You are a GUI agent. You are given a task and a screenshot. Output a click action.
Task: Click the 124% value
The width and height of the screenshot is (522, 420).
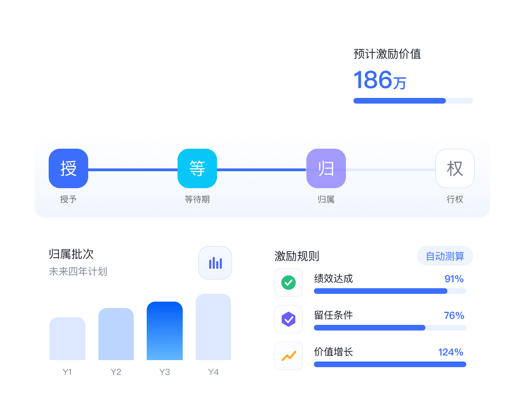coord(451,352)
